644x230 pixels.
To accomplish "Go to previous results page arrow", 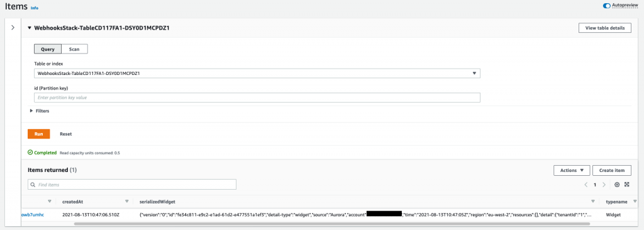I will (x=586, y=185).
